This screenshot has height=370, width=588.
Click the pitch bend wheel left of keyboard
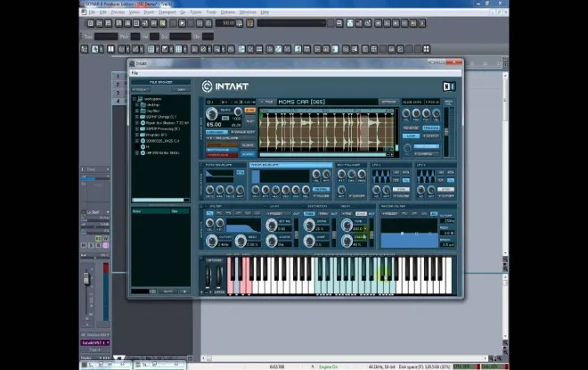pyautogui.click(x=208, y=277)
